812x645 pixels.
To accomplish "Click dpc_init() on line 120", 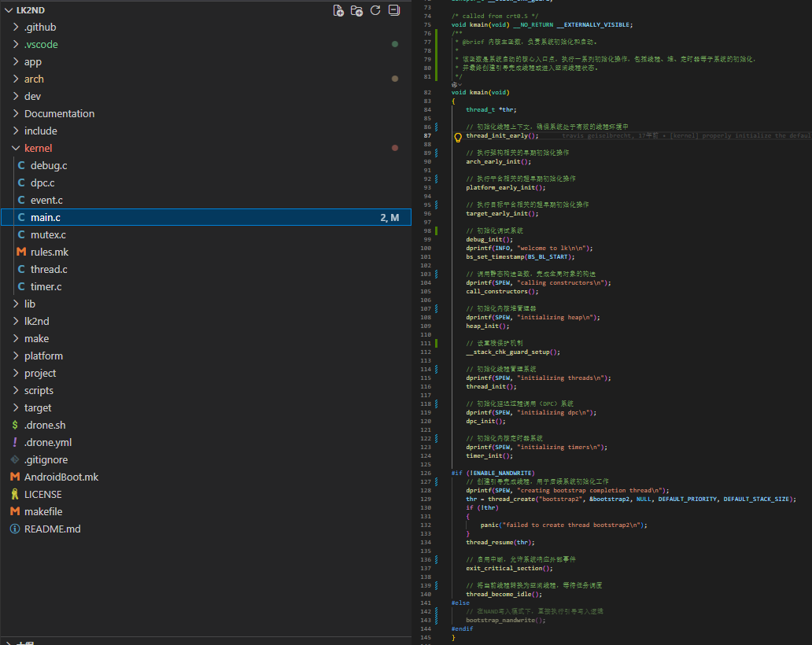I will point(485,422).
